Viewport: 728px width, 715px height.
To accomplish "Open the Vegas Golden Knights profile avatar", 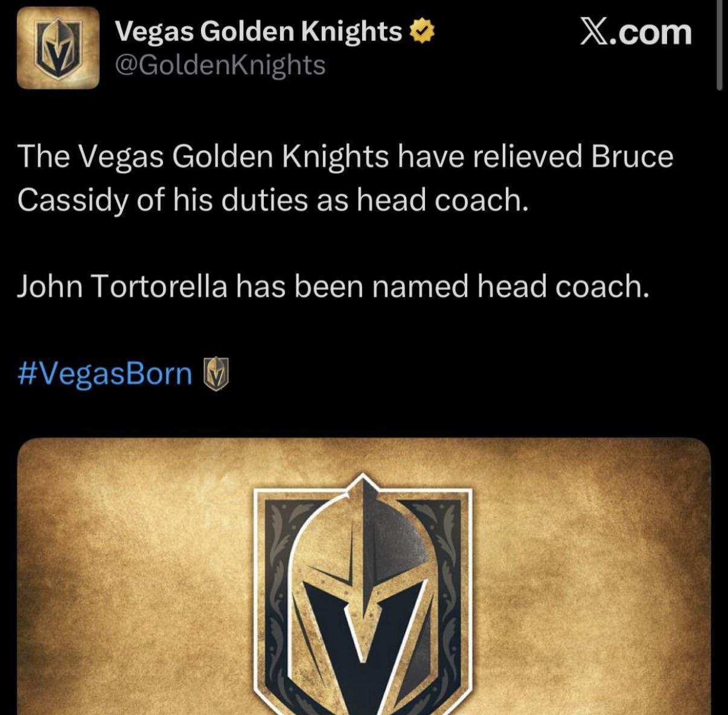I will (58, 48).
